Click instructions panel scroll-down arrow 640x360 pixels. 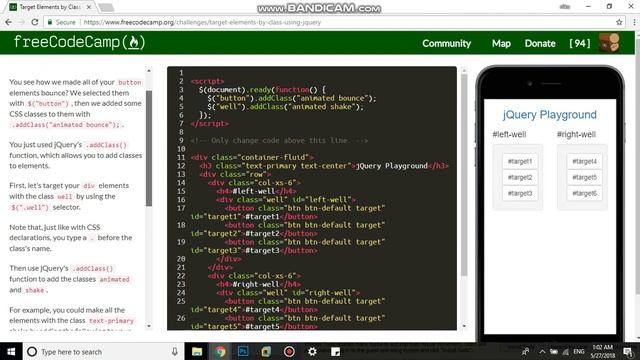(149, 326)
